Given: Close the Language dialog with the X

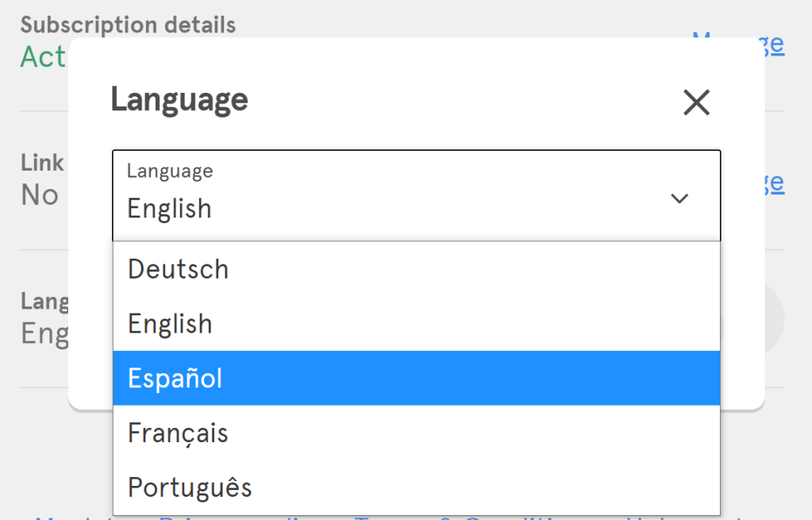Looking at the screenshot, I should 696,102.
